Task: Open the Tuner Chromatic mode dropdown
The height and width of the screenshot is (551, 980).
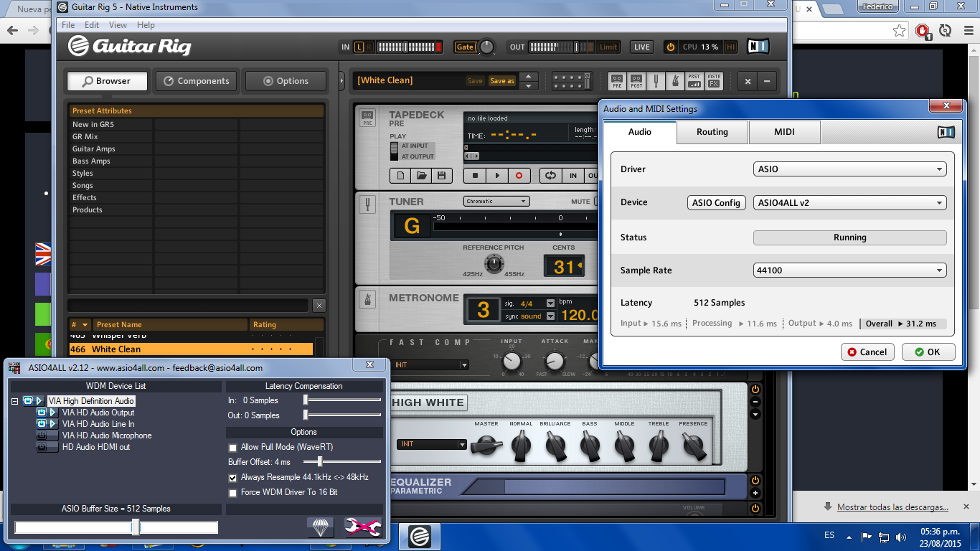Action: (496, 201)
